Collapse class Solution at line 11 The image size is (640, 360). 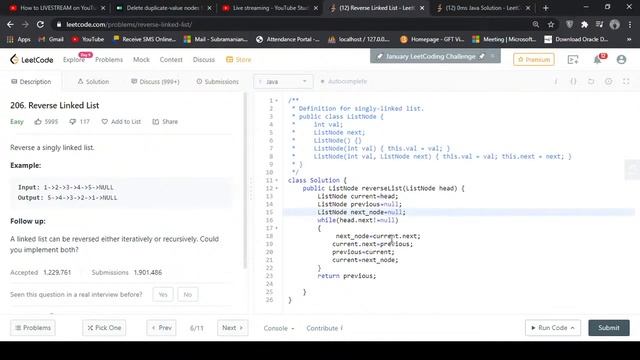(x=276, y=180)
